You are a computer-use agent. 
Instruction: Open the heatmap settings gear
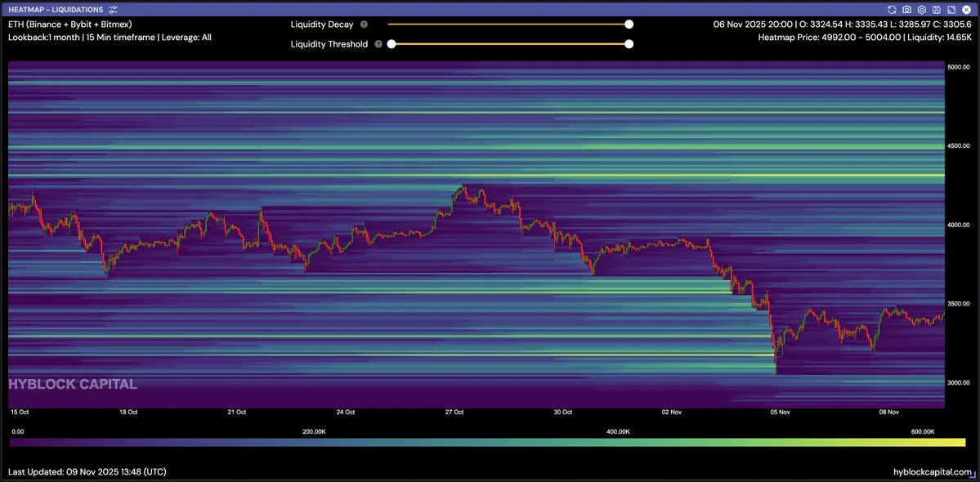921,9
